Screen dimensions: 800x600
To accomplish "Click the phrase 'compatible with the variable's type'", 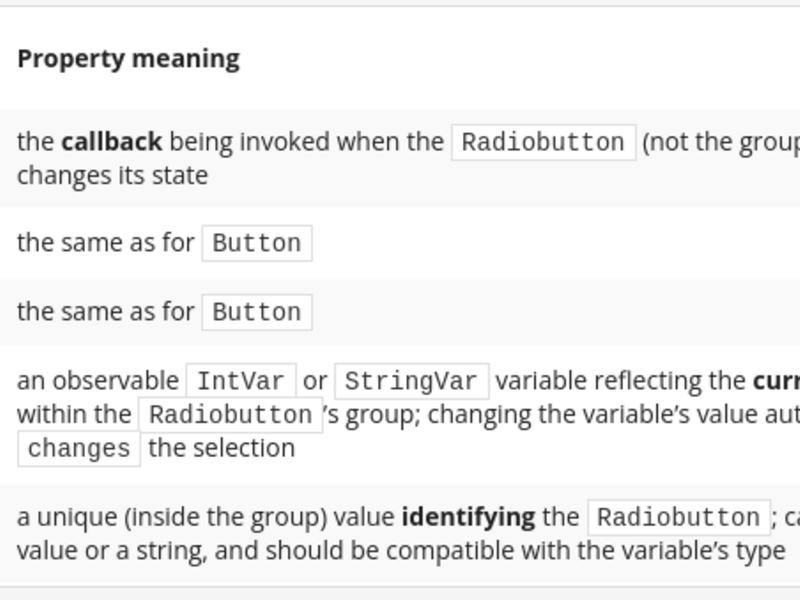I will pyautogui.click(x=586, y=551).
